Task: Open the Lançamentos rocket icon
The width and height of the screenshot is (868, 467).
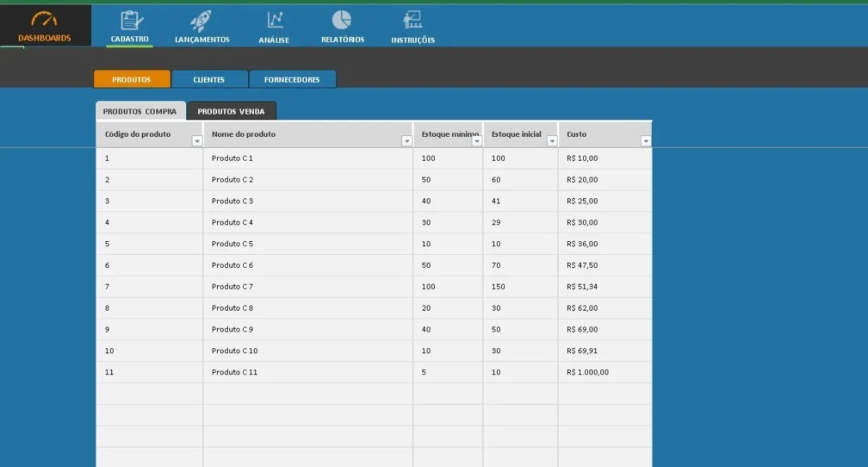Action: tap(201, 21)
